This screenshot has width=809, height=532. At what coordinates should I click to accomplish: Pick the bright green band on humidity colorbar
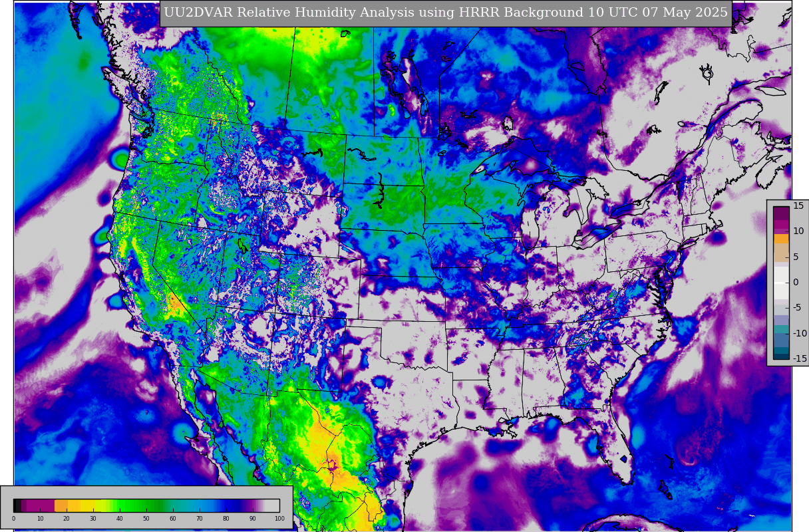coord(123,505)
